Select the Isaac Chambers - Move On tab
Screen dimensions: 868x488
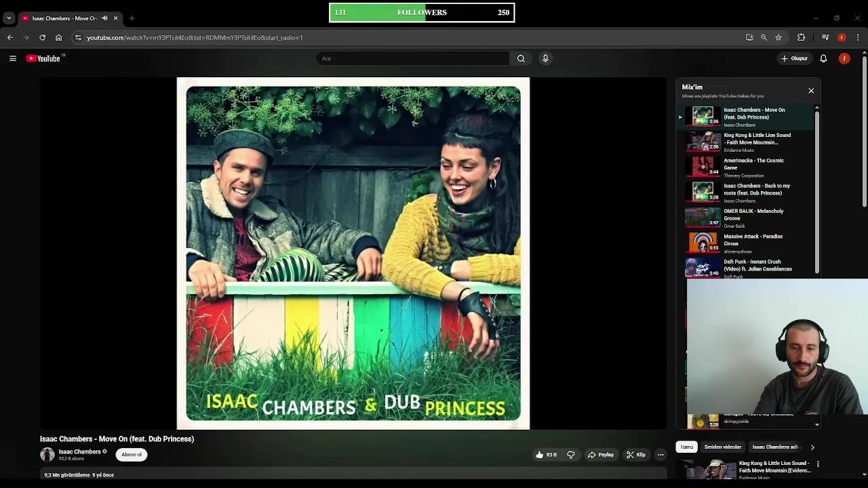click(64, 18)
